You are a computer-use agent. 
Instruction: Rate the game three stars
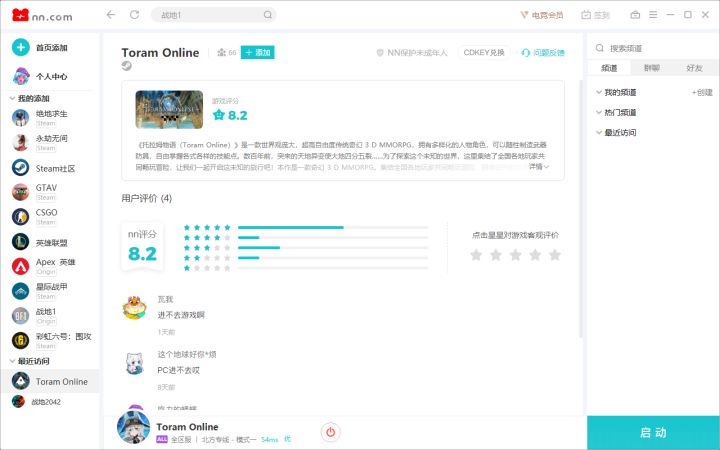(x=516, y=254)
